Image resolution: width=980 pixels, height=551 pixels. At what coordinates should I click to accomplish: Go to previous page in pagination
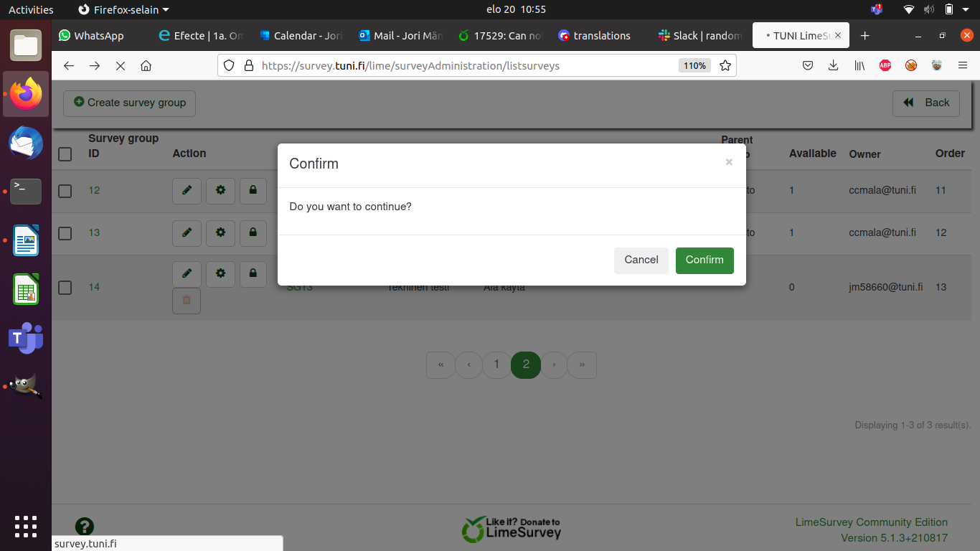coord(469,365)
